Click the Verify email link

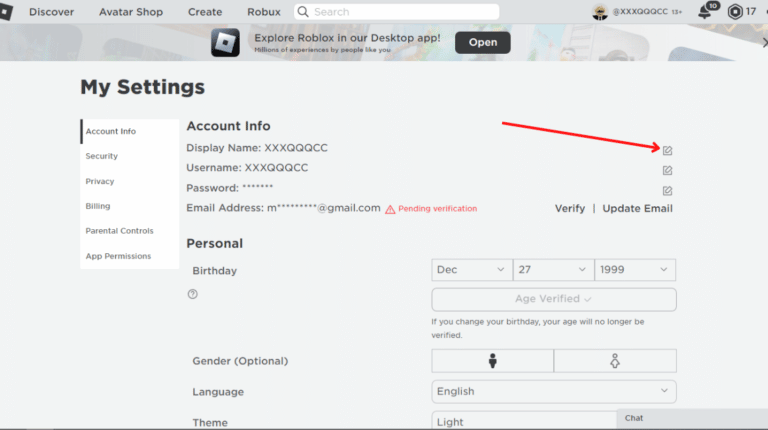[570, 209]
